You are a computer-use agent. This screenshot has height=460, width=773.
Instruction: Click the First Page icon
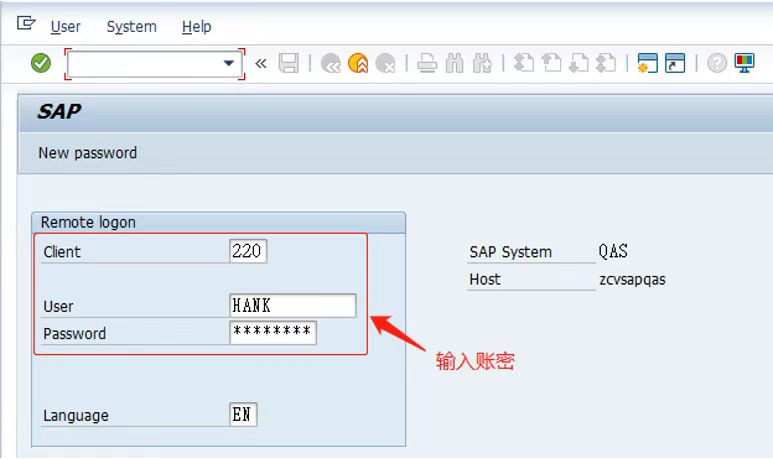pos(524,63)
